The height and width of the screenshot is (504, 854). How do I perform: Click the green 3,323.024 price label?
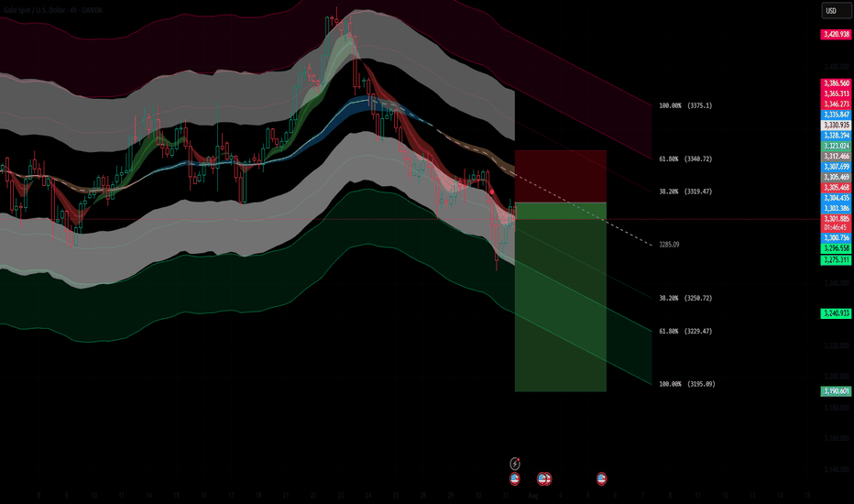pyautogui.click(x=836, y=146)
